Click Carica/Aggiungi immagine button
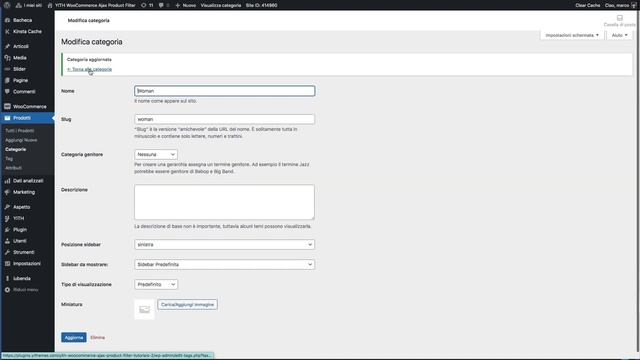This screenshot has width=640, height=360. coord(187,304)
